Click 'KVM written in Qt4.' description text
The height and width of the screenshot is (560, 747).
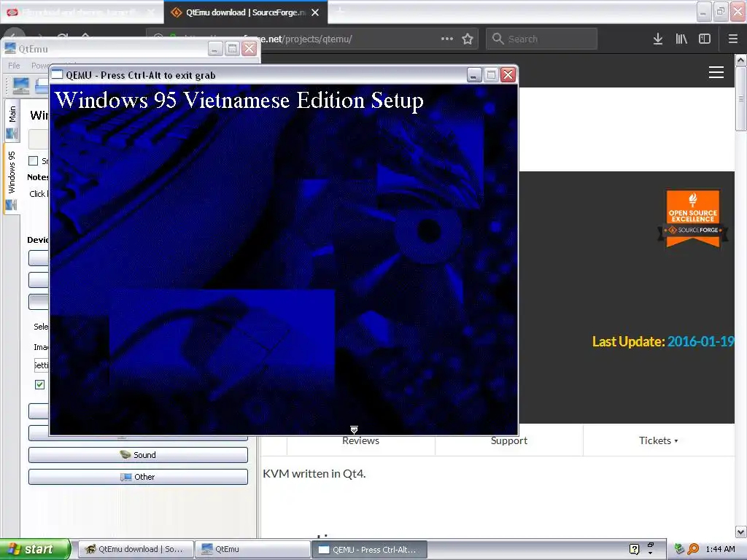tap(314, 473)
